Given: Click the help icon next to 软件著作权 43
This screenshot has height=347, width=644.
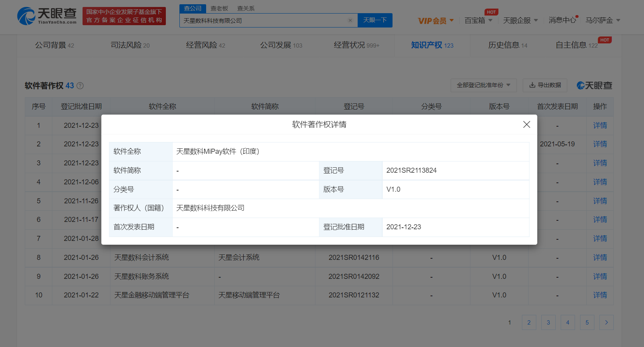Looking at the screenshot, I should click(x=80, y=86).
